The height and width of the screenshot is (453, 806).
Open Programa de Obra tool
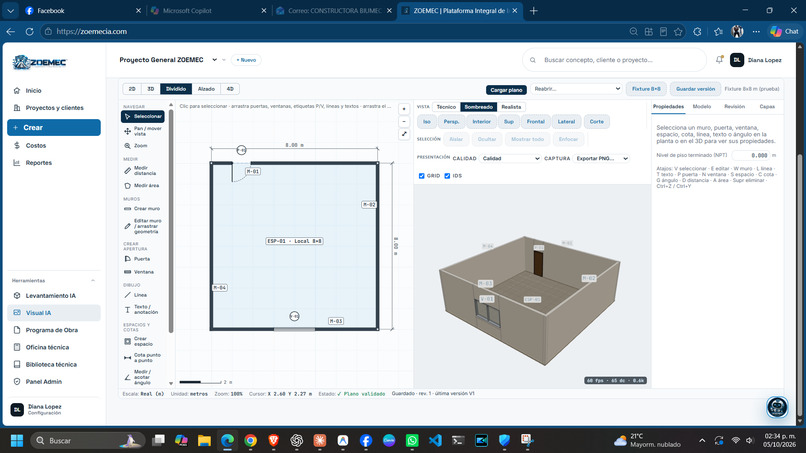click(x=51, y=330)
